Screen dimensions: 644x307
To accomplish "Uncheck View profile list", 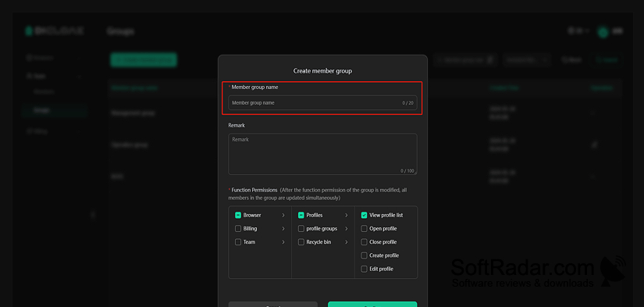I will click(x=364, y=215).
